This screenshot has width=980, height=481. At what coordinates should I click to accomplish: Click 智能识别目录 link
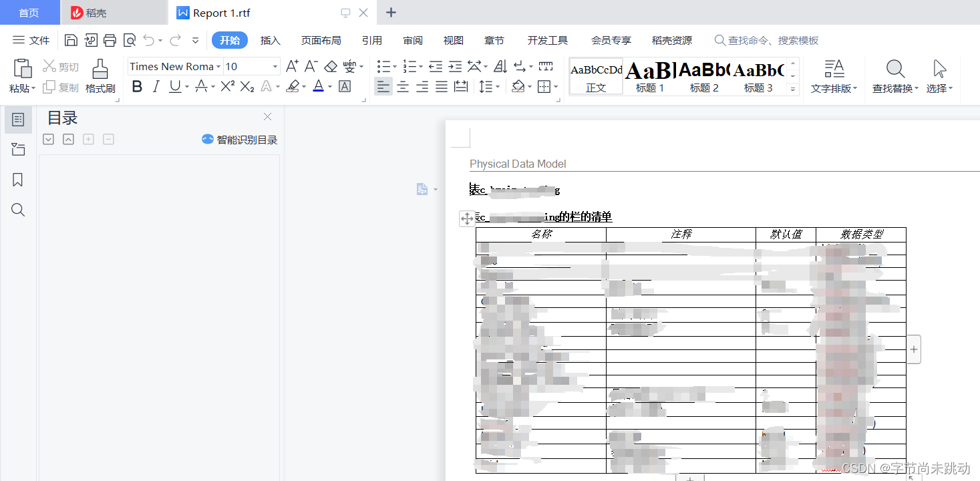click(239, 140)
